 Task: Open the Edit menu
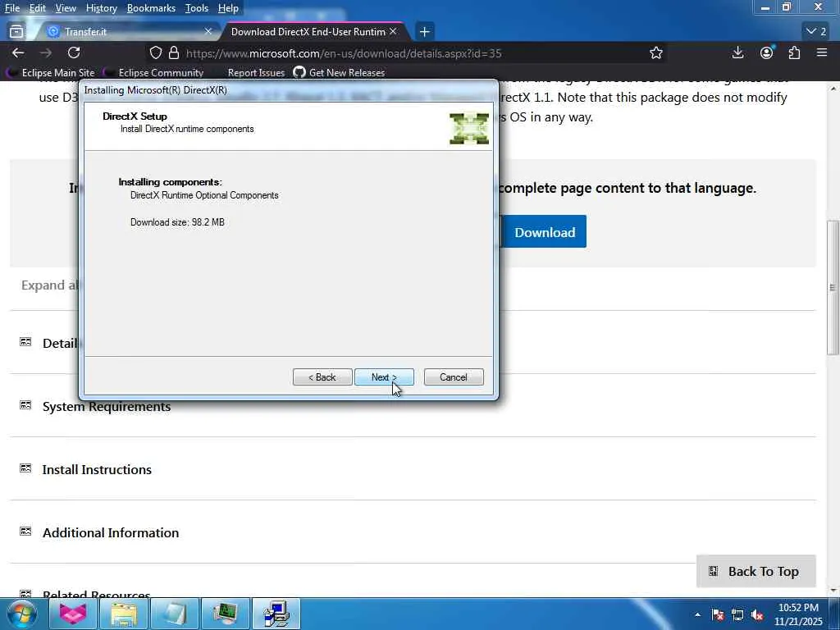pyautogui.click(x=37, y=8)
